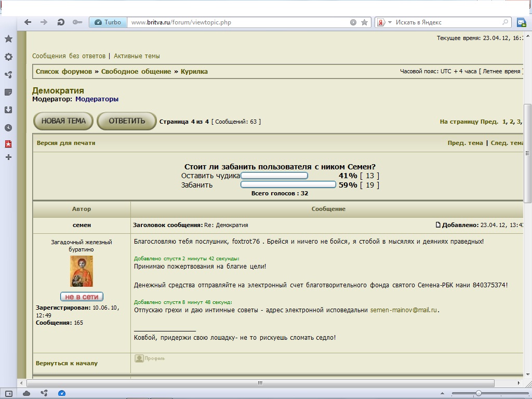Screen dimensions: 532x399
Task: Open the Активные темы link
Action: 137,56
